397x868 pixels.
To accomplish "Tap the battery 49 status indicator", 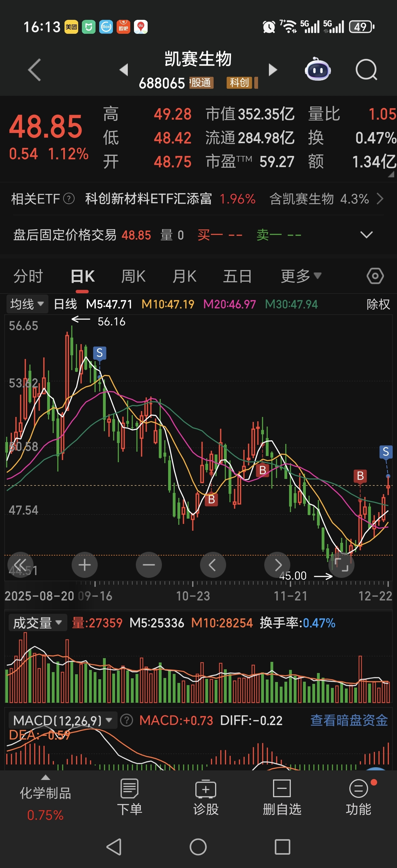I will click(362, 27).
